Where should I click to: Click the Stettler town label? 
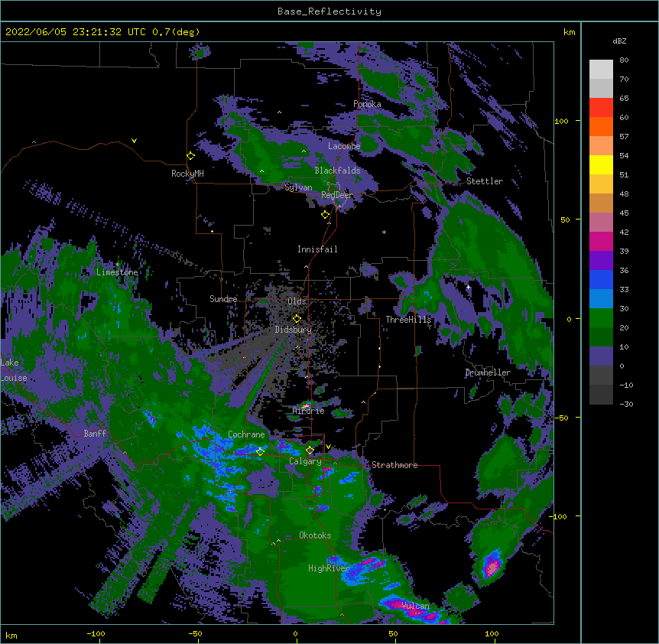click(x=485, y=181)
